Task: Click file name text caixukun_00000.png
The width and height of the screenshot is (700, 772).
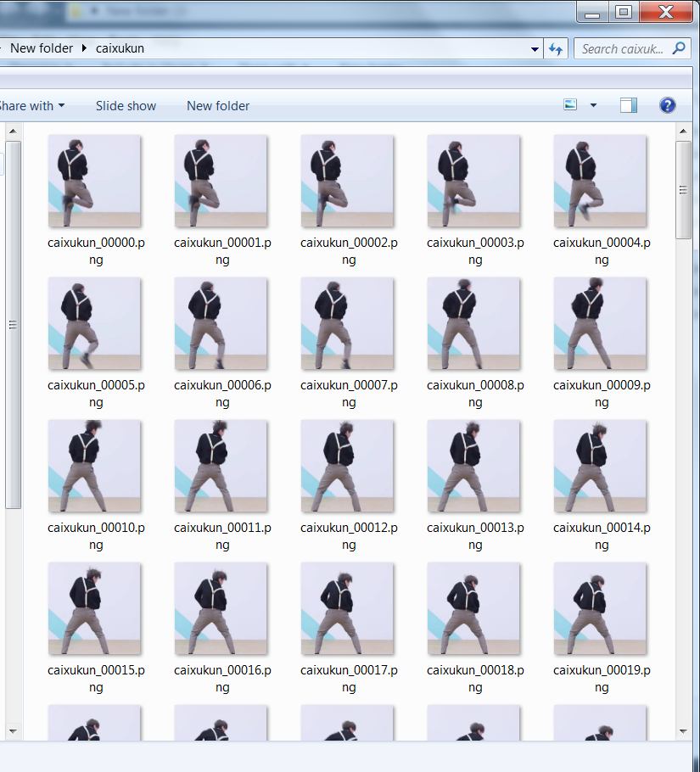Action: [96, 251]
